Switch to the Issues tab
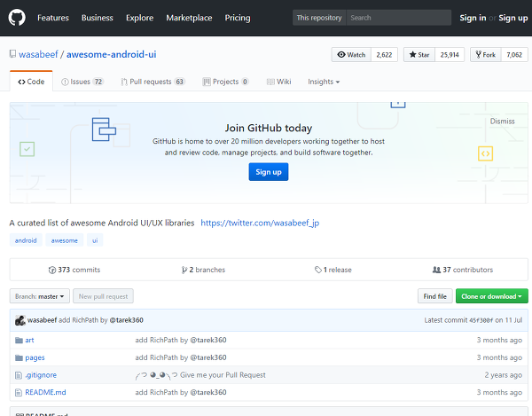The image size is (532, 416). (x=82, y=82)
